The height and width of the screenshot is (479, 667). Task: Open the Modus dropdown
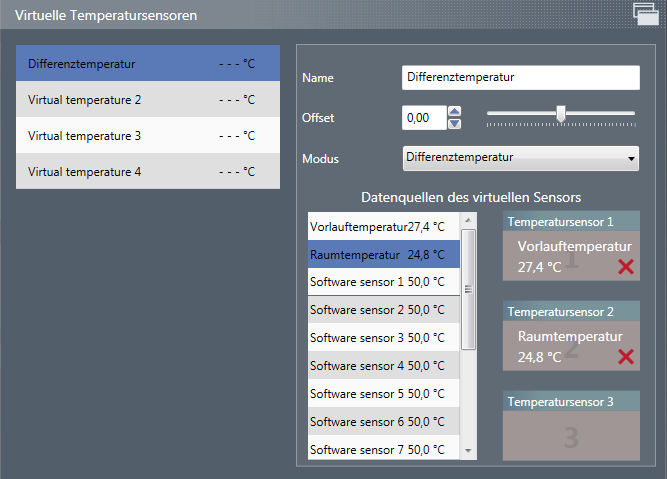point(520,158)
